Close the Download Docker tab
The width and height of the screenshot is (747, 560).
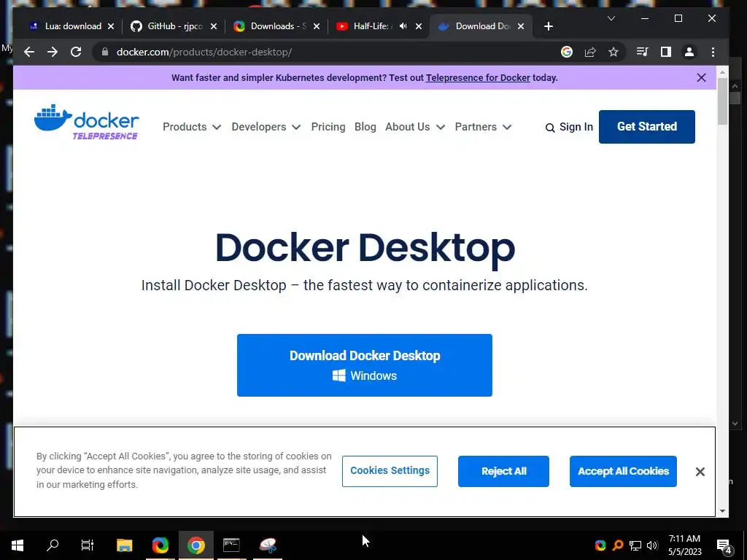pos(521,26)
